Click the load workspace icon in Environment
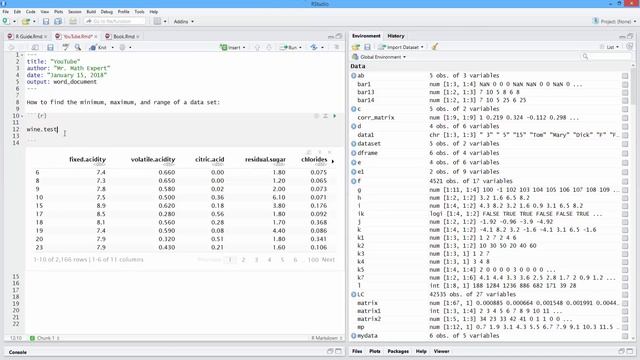 tap(356, 47)
